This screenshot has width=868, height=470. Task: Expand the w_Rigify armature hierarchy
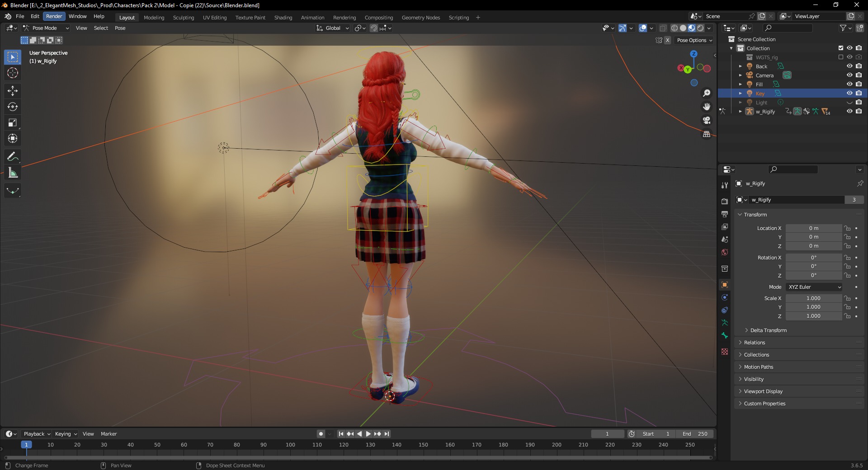pyautogui.click(x=741, y=112)
